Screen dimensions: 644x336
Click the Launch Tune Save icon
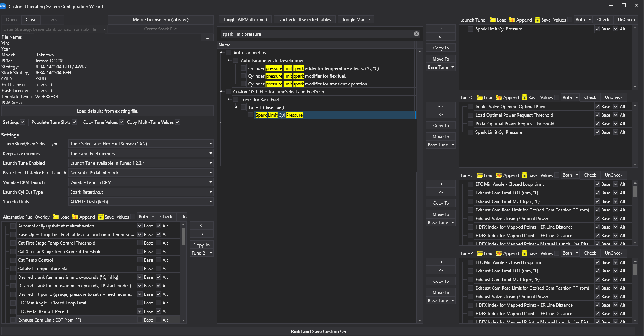click(537, 20)
